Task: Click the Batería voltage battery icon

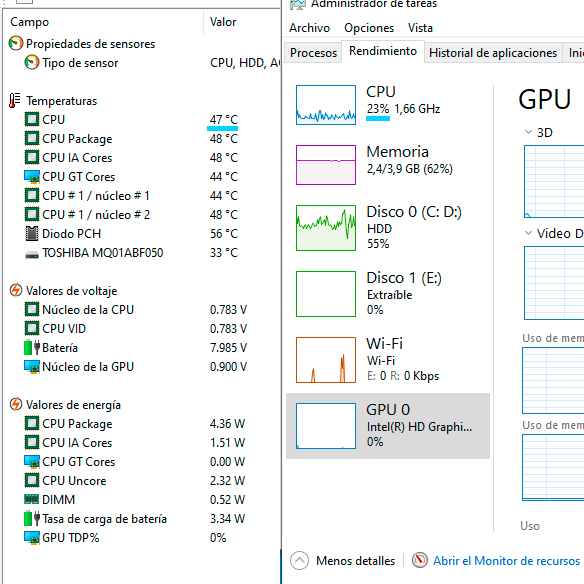Action: (32, 347)
